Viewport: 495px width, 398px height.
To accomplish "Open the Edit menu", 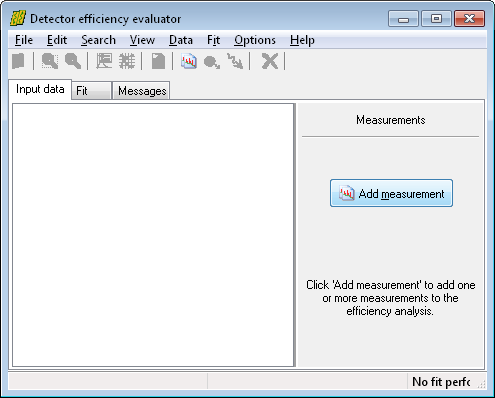I will point(57,40).
